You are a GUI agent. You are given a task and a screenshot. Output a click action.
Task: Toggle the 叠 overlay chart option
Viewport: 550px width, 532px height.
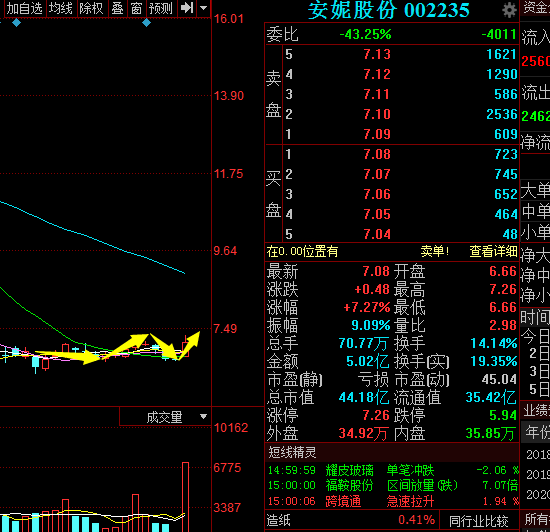[118, 8]
